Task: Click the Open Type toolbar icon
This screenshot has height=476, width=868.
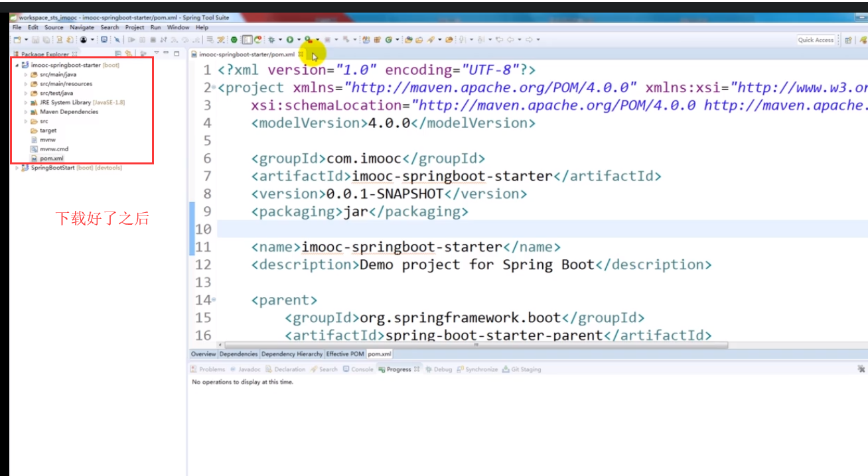Action: click(407, 40)
